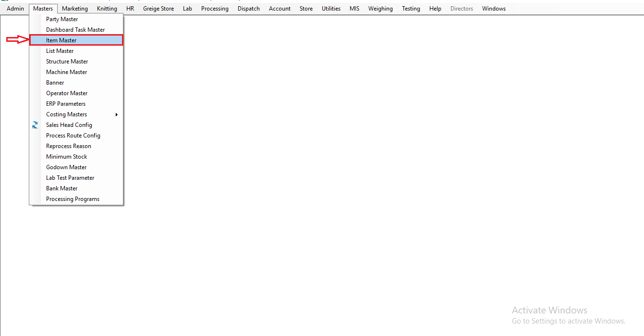Open the MIS menu
The image size is (644, 336).
(x=354, y=9)
